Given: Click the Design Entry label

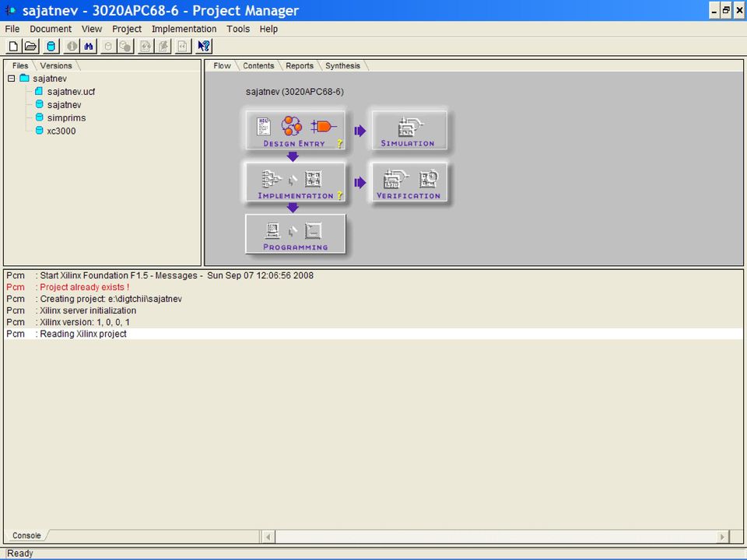Looking at the screenshot, I should click(294, 143).
